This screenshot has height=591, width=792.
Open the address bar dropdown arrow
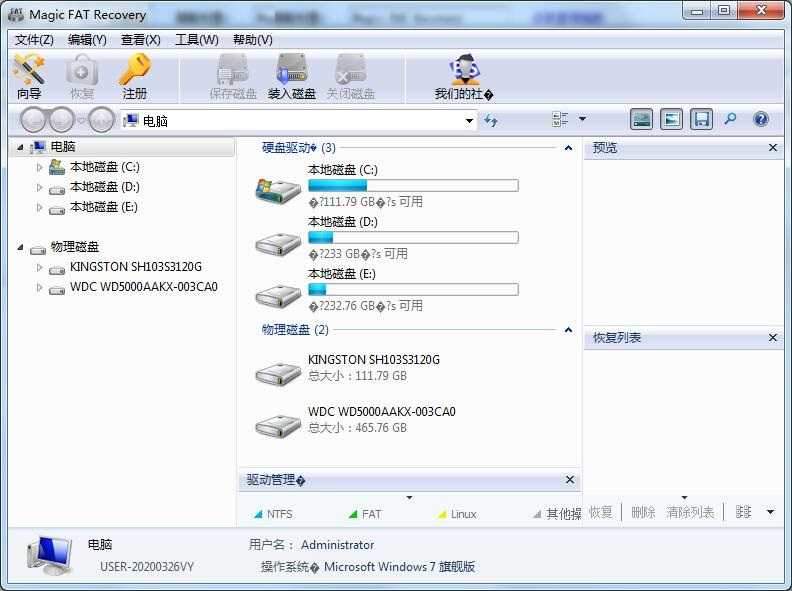click(469, 121)
